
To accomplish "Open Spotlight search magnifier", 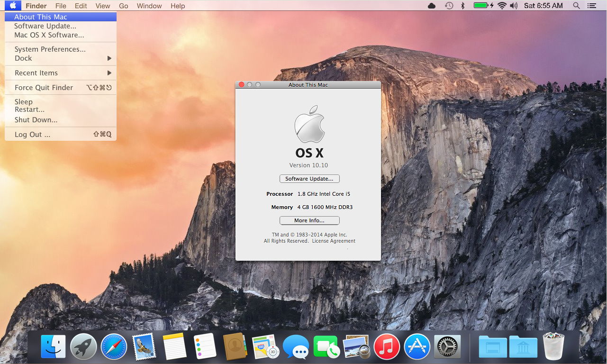I will [576, 6].
